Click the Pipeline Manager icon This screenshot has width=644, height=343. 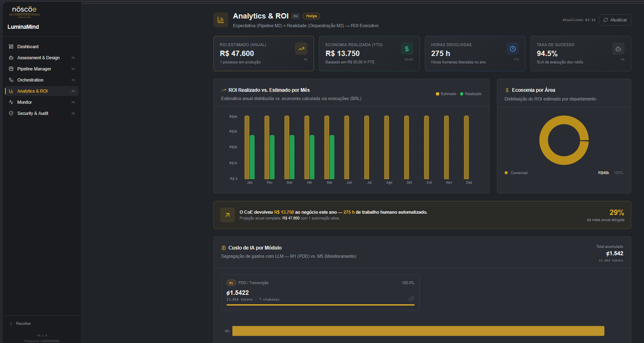pyautogui.click(x=11, y=69)
